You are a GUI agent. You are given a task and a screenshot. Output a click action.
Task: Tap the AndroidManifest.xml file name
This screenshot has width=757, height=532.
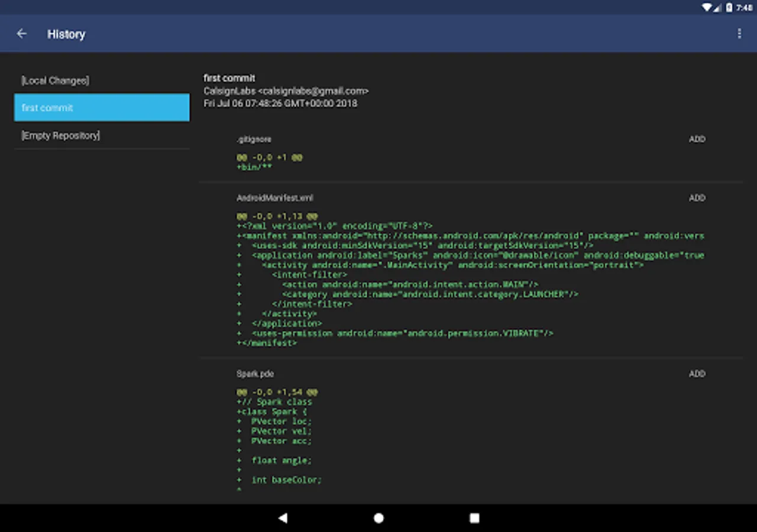[274, 198]
